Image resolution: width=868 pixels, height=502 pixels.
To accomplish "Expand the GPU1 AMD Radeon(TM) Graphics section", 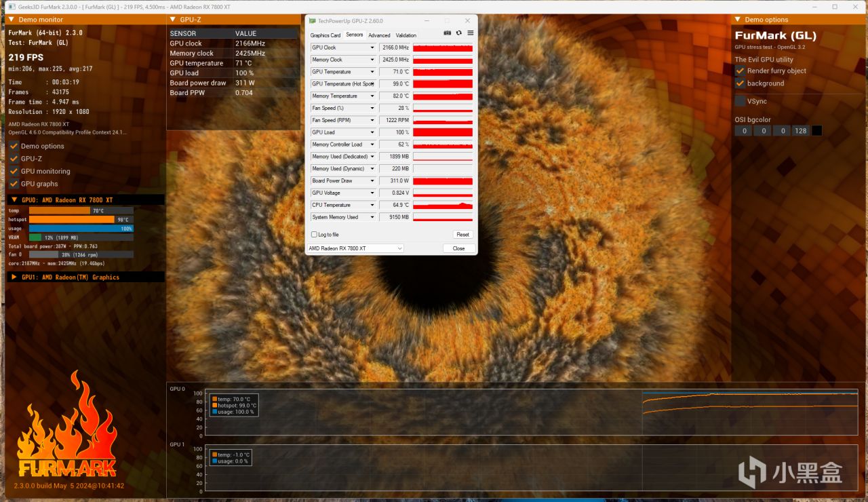I will (x=14, y=277).
